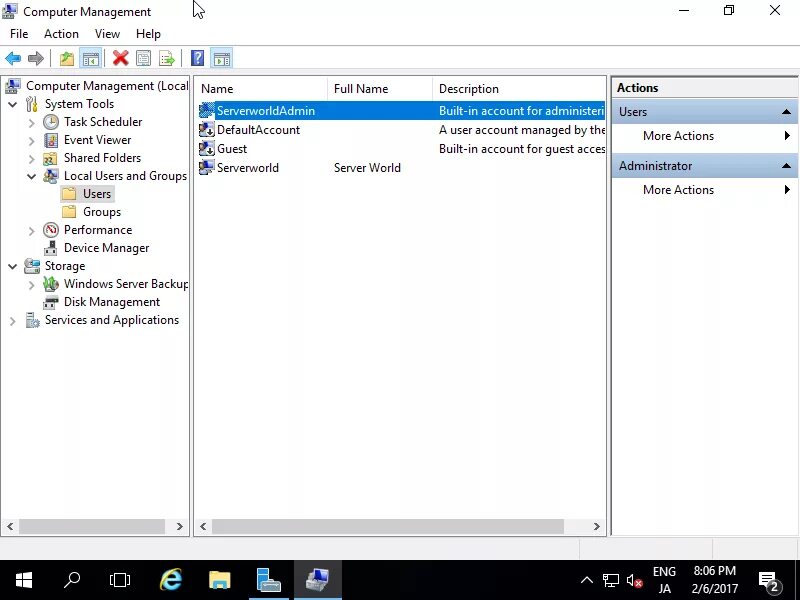Click the Disk Management drive icon
The width and height of the screenshot is (800, 600).
pos(51,302)
